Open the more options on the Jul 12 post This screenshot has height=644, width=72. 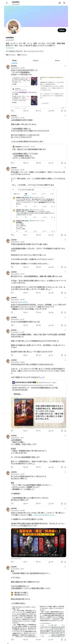click(65, 115)
